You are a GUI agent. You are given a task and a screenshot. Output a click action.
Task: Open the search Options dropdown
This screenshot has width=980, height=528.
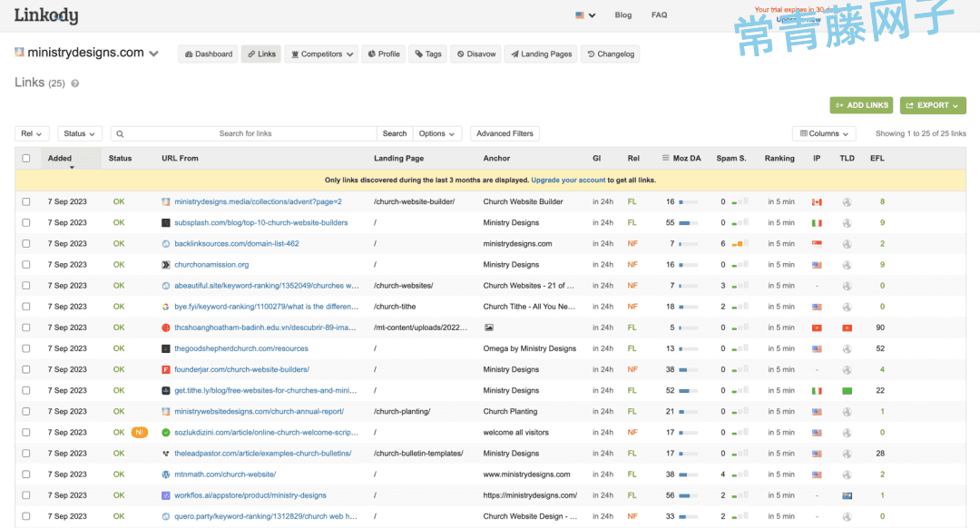436,133
